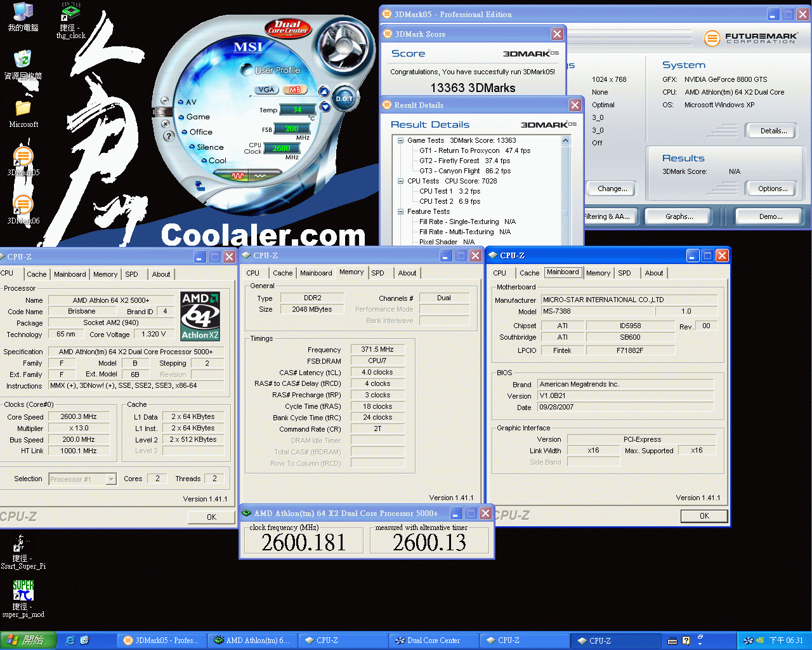The width and height of the screenshot is (812, 650).
Task: Open the 我的電腦 desktop icon
Action: (x=23, y=17)
